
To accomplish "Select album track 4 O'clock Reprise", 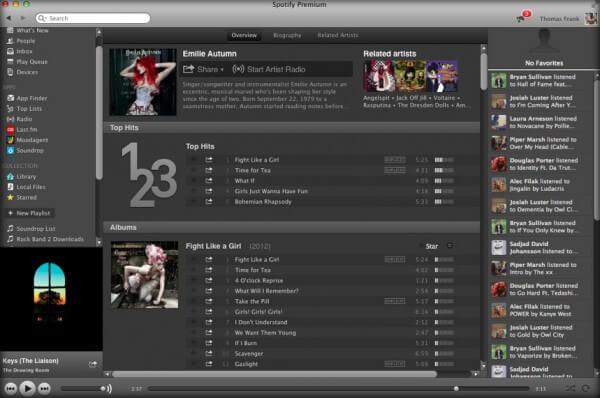I will (321, 281).
